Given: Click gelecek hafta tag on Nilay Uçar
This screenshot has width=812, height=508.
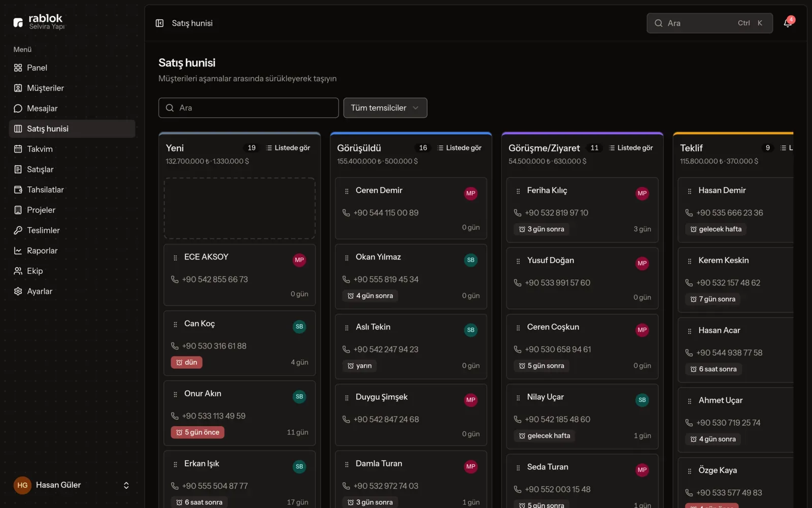Looking at the screenshot, I should coord(544,436).
